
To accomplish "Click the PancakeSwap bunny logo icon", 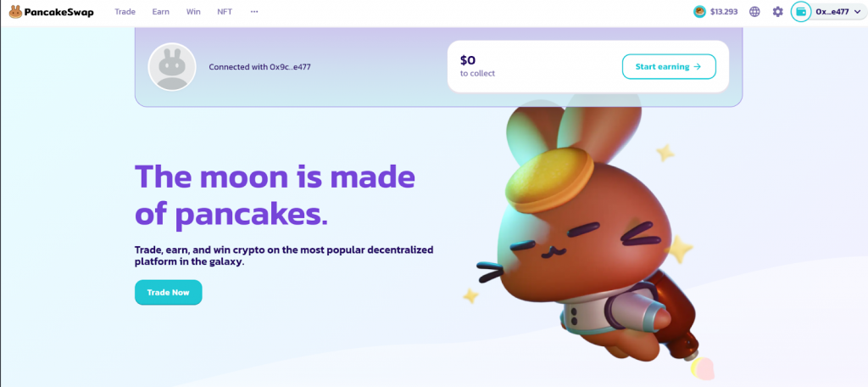I will pyautogui.click(x=15, y=12).
